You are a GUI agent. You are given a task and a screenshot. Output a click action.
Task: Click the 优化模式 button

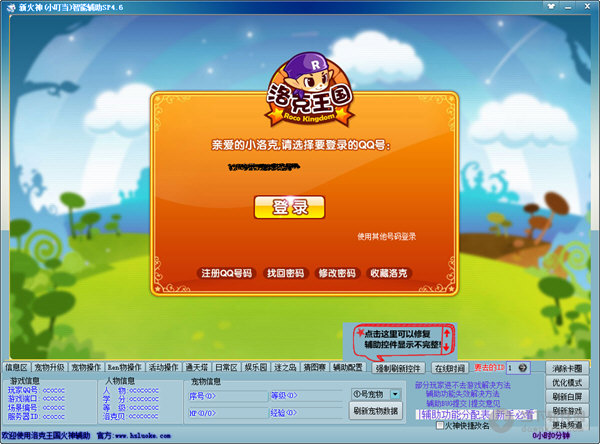(567, 382)
